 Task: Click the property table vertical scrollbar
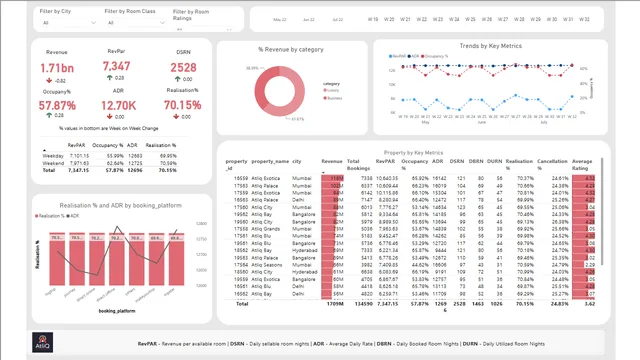602,212
